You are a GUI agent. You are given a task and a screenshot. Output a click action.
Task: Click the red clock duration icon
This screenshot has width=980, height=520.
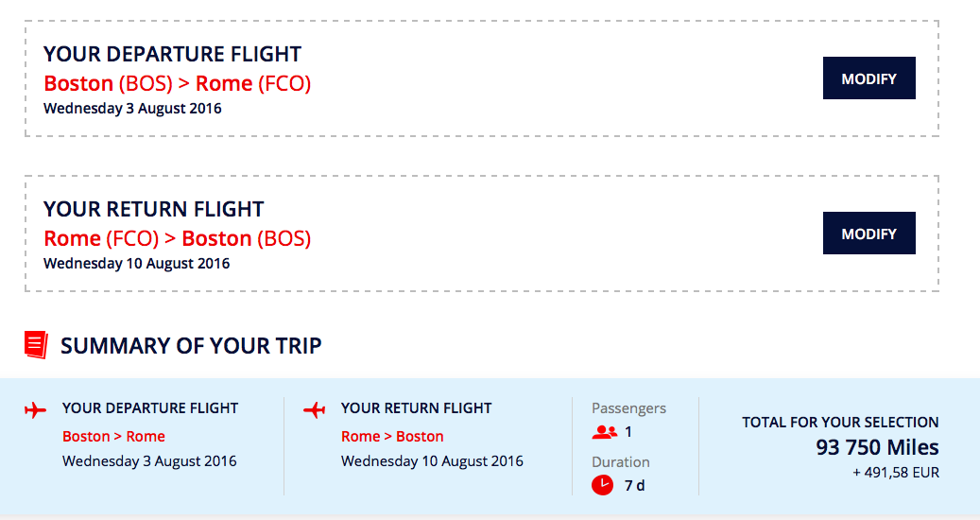(x=602, y=486)
